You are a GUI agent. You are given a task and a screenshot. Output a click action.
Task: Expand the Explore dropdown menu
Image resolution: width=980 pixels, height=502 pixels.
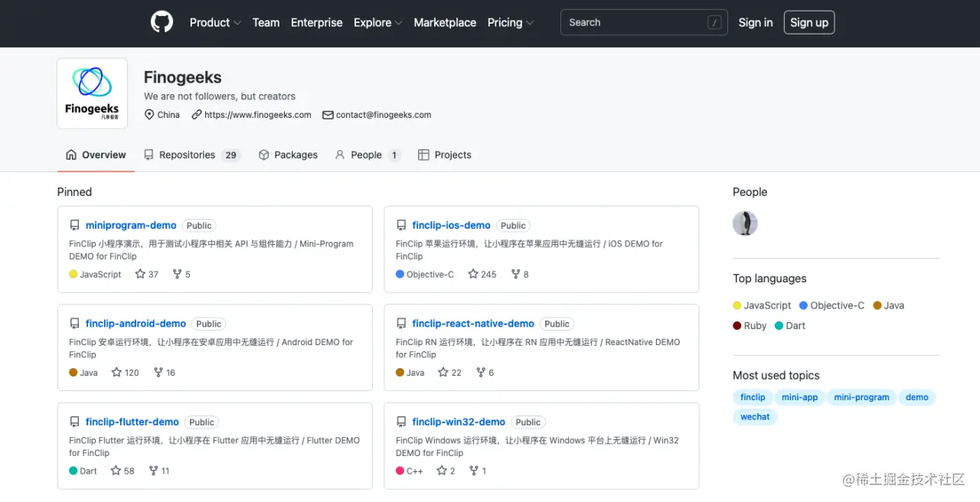click(x=378, y=23)
